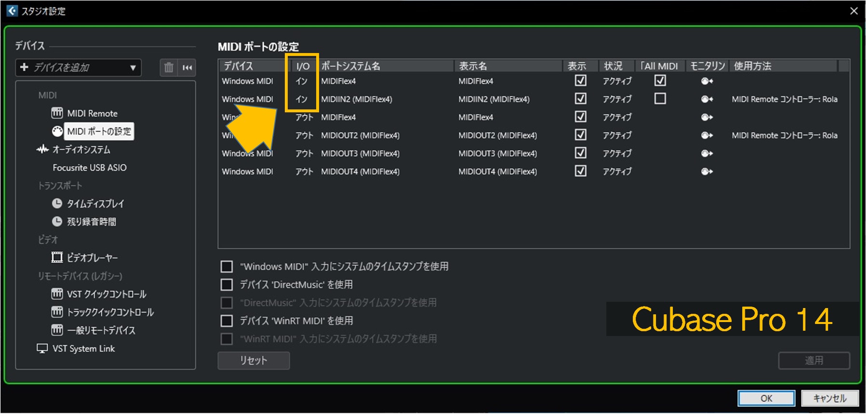Click the monitoring icon in the MIDIFlex4 output row
Screen dimensions: 868x417
tap(707, 117)
